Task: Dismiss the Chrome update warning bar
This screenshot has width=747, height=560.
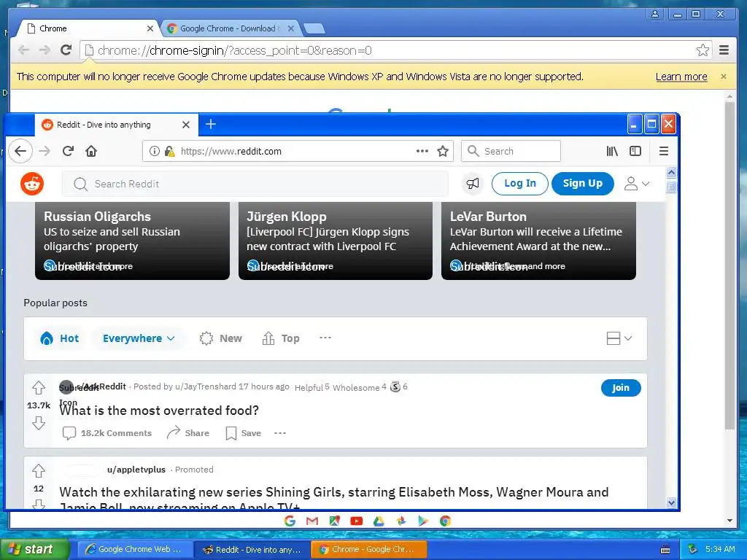Action: pyautogui.click(x=724, y=76)
